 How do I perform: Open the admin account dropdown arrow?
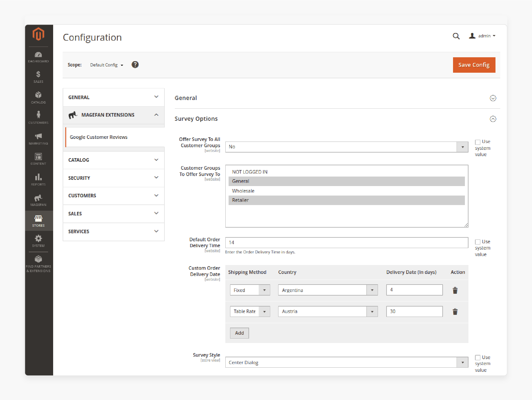point(494,36)
